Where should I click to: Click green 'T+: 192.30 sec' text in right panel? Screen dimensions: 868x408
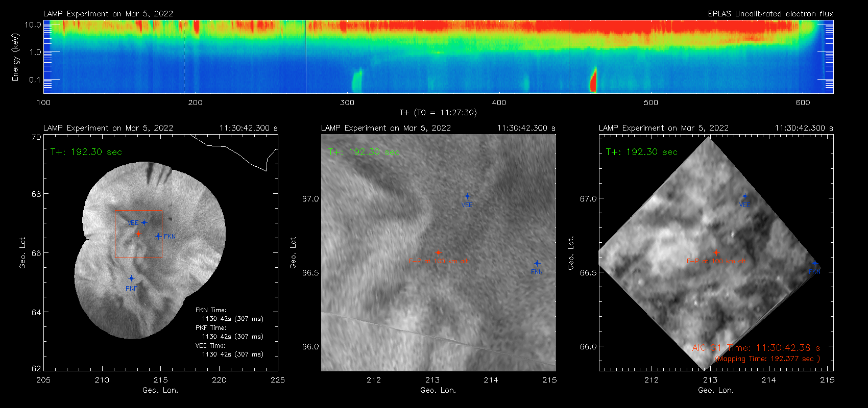pos(642,152)
